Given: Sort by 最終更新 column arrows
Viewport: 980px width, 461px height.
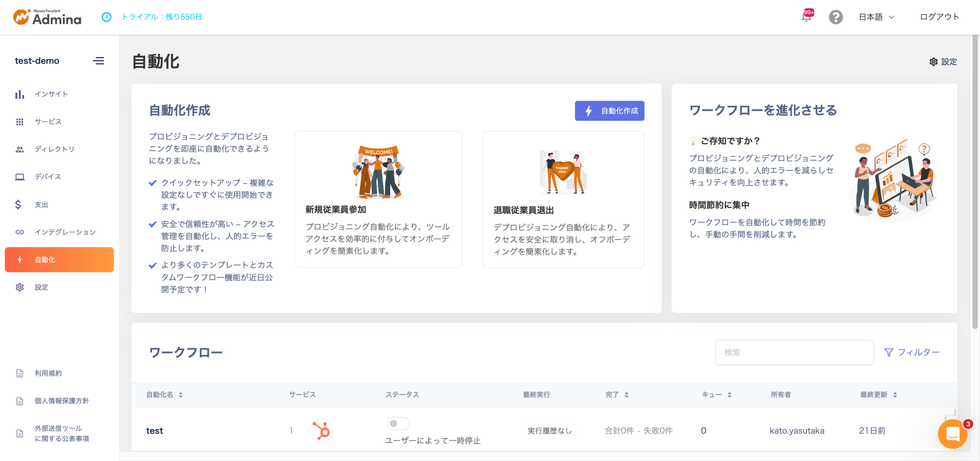Looking at the screenshot, I should [895, 395].
